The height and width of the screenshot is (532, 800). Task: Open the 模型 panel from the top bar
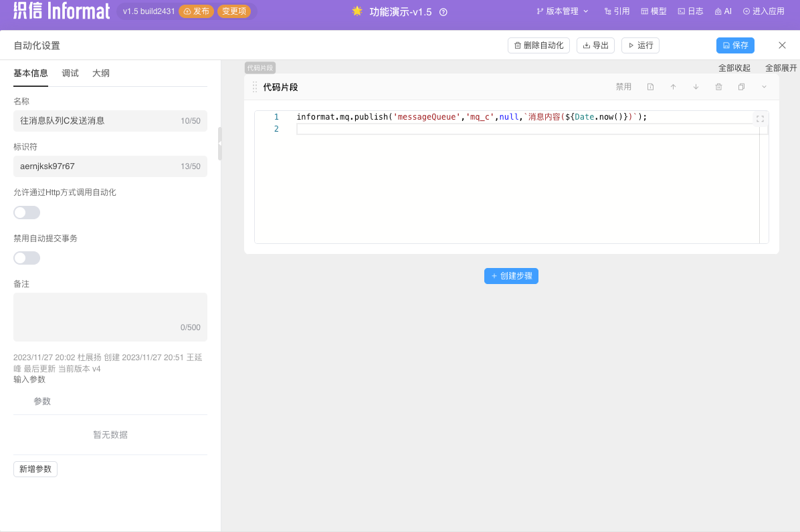tap(653, 11)
